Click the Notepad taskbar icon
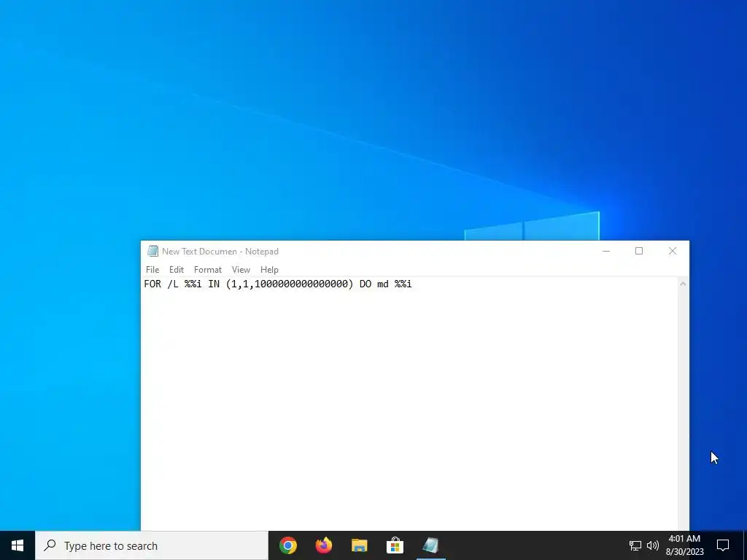Image resolution: width=747 pixels, height=560 pixels. pyautogui.click(x=430, y=545)
